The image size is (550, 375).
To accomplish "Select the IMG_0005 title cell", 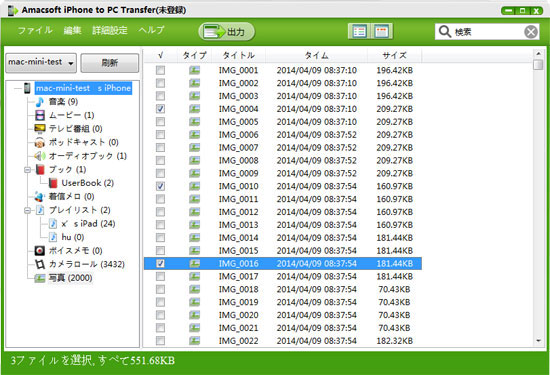I will pos(239,122).
